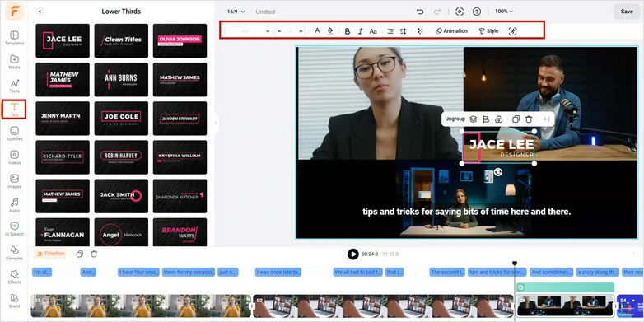Select the Joe Cole lower third template

[121, 119]
